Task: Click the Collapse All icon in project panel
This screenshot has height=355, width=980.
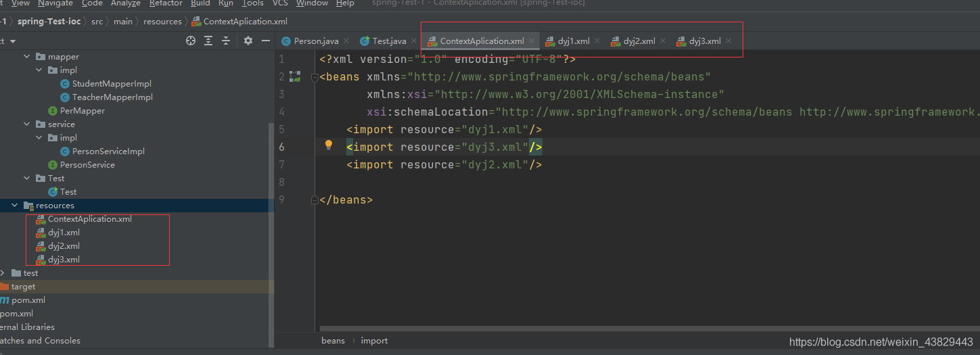Action: point(226,41)
